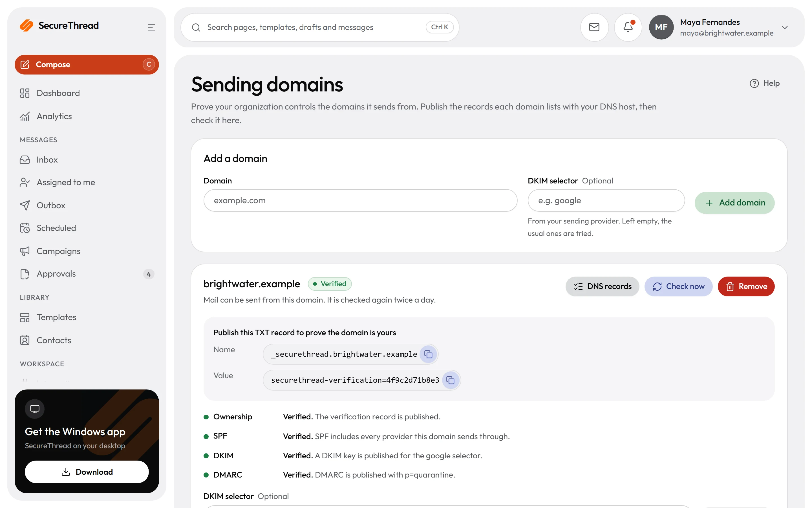Click the "Sending domains" page title
The image size is (812, 508).
[267, 84]
